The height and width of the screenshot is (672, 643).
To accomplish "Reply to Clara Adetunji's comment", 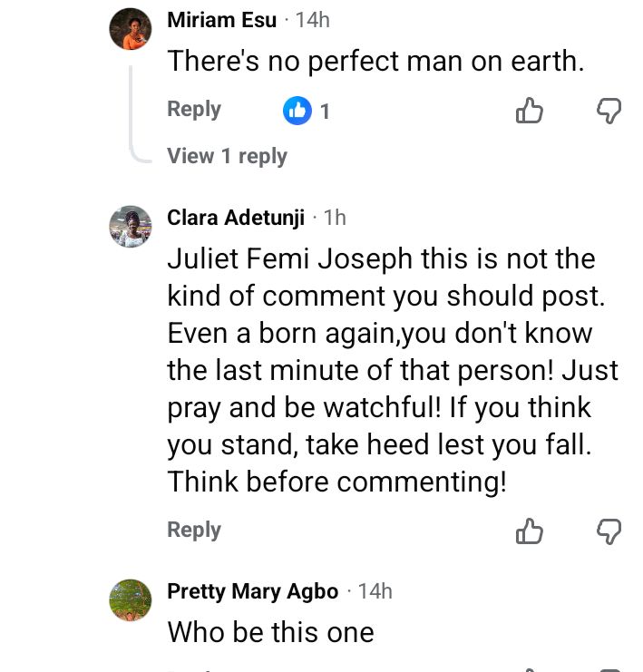I will [194, 530].
